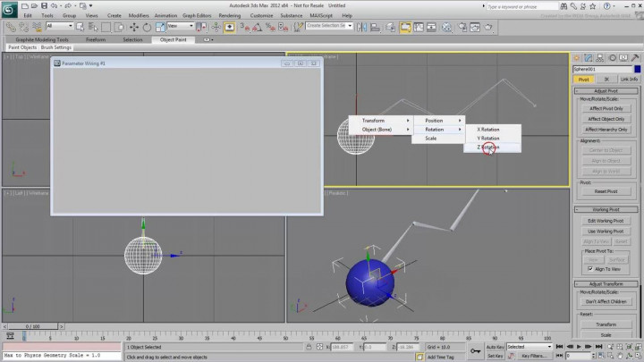
Task: Switch to the IK hierarchy tab
Action: tap(606, 80)
